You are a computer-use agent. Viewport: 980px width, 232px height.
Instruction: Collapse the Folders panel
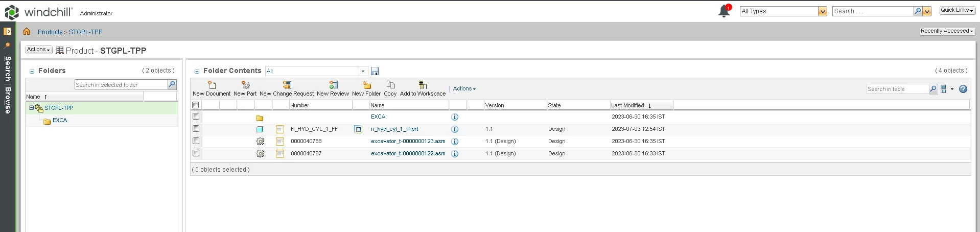coord(32,71)
